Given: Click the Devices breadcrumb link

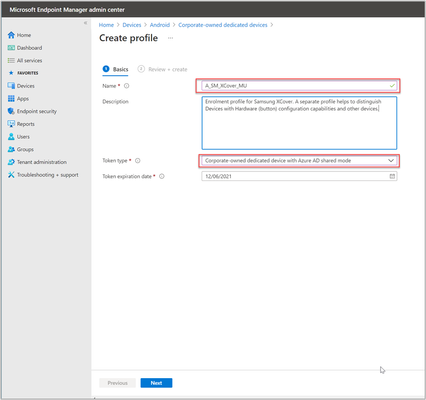Looking at the screenshot, I should (132, 25).
